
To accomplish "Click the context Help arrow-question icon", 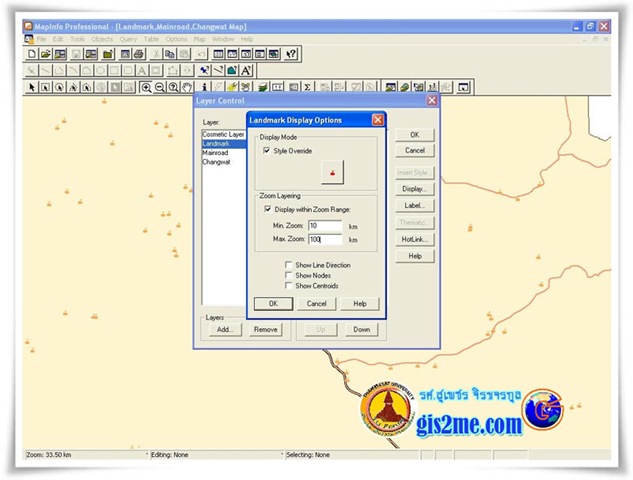I will click(x=291, y=54).
